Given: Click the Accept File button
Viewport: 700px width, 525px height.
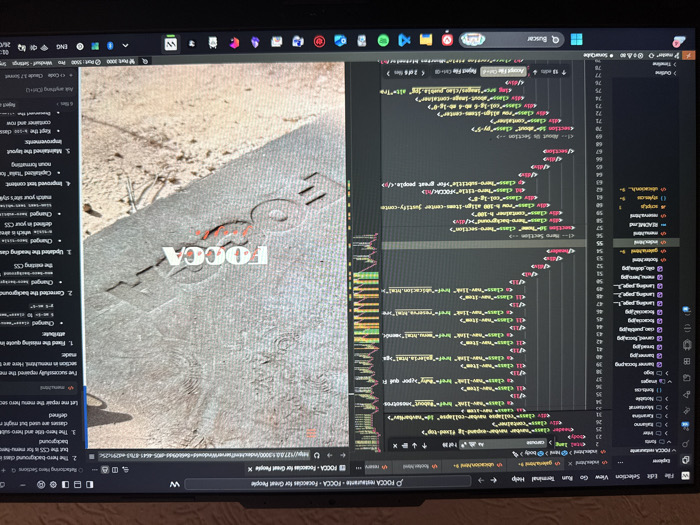Looking at the screenshot, I should point(503,71).
